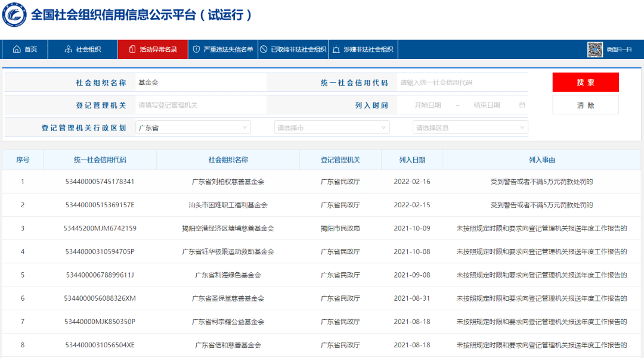Click the bell icon for 涉嫌非法社会组织
The image size is (644, 358).
pos(336,49)
